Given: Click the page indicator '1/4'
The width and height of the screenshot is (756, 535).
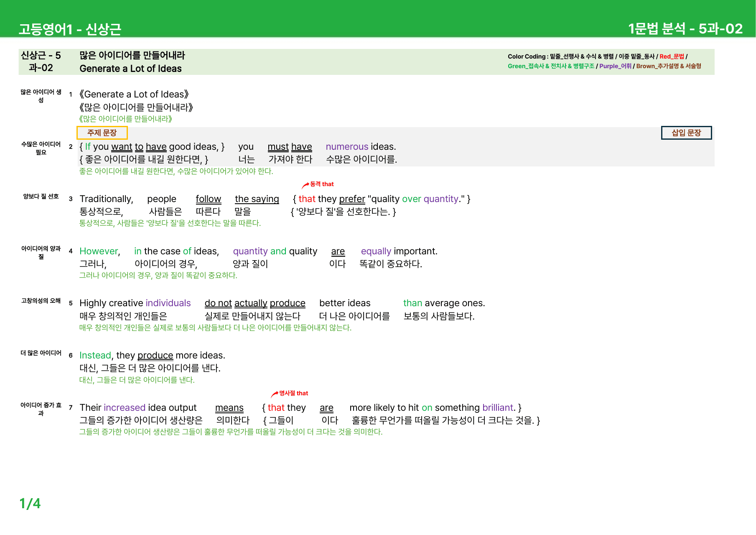Looking at the screenshot, I should (x=30, y=503).
